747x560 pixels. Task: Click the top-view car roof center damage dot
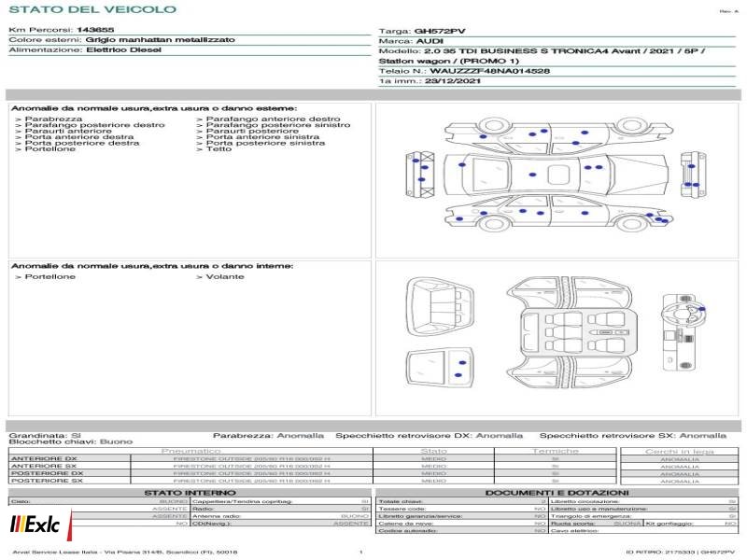click(x=532, y=175)
